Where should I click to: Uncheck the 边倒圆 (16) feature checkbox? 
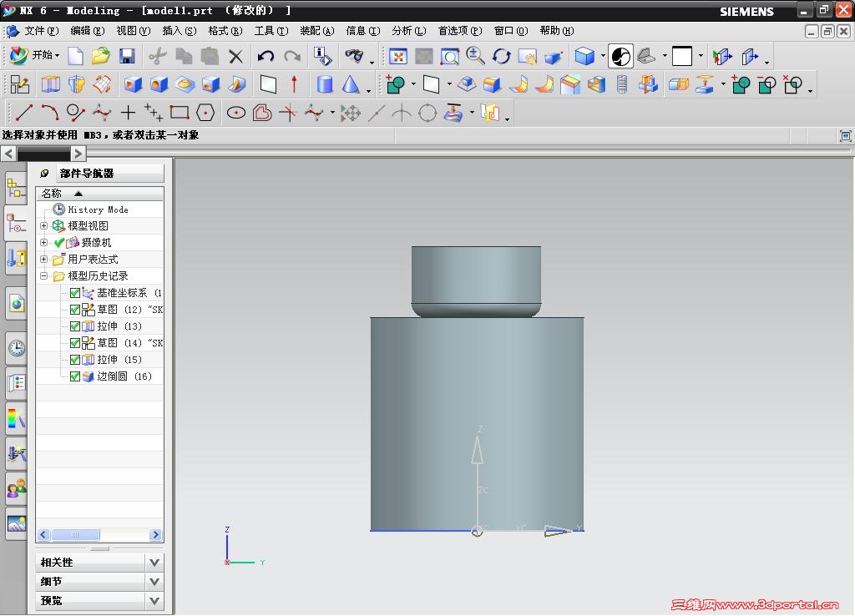point(75,376)
